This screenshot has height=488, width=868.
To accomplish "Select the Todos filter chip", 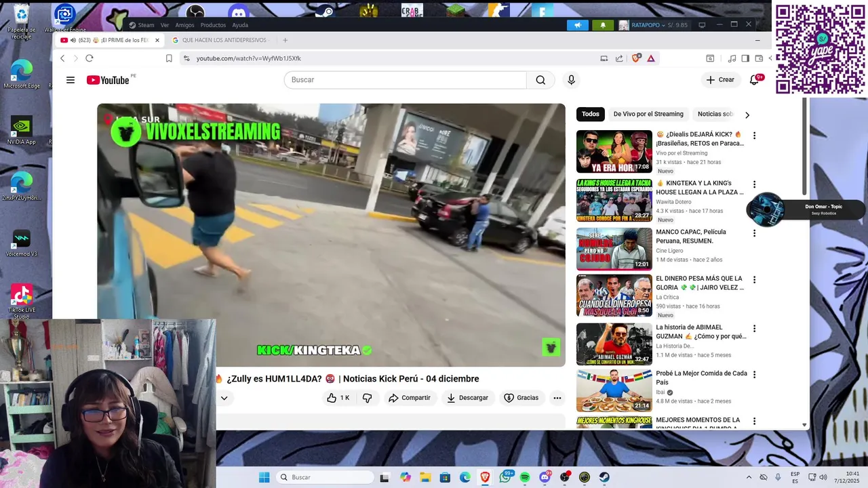I will 591,114.
